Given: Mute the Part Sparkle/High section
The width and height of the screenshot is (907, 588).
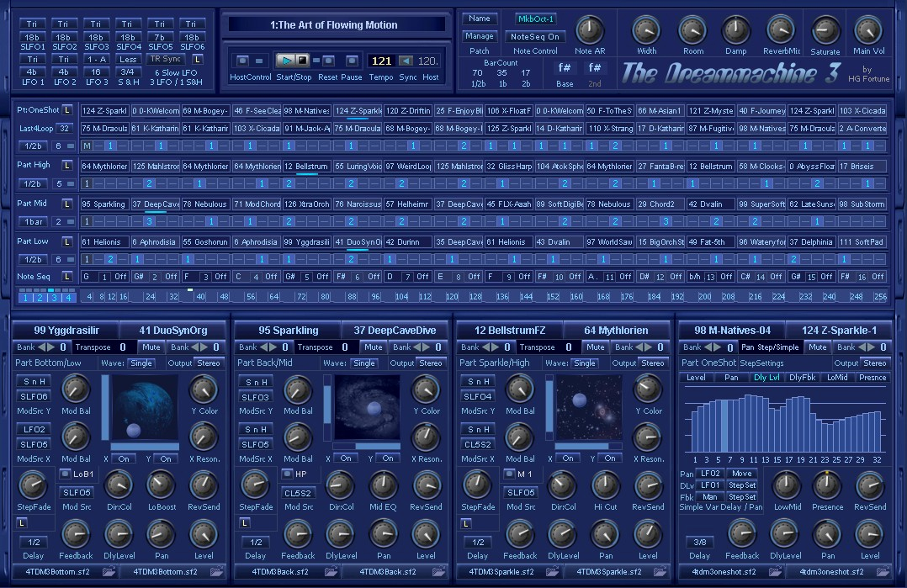Looking at the screenshot, I should pyautogui.click(x=596, y=347).
